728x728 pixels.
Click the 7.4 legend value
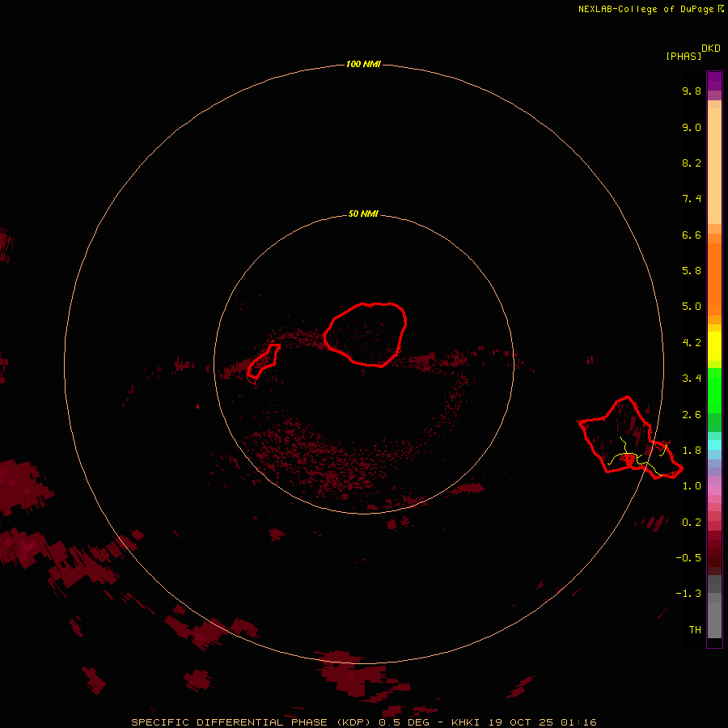tap(692, 199)
